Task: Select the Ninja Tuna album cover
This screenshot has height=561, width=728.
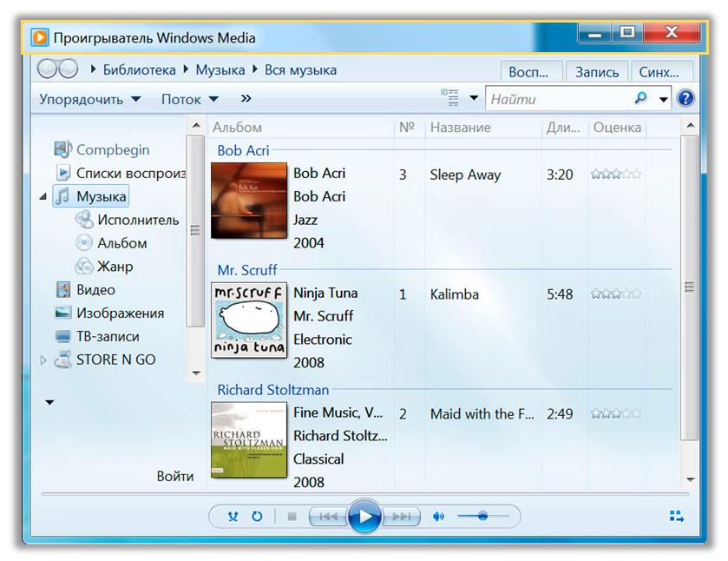Action: 249,320
